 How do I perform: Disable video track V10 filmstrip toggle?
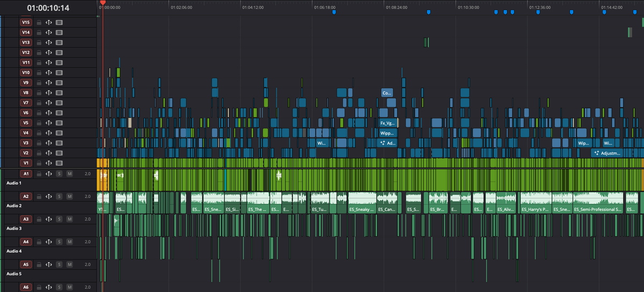click(x=59, y=72)
